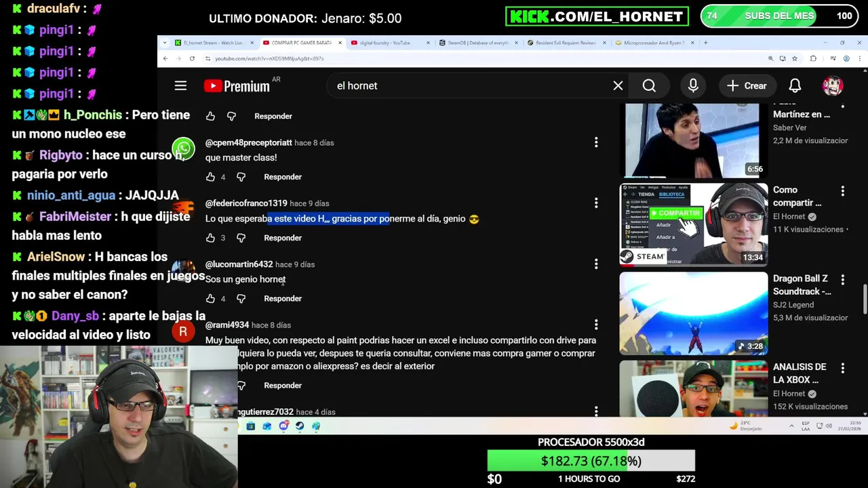The image size is (868, 488).
Task: Reply to the topmost partially visible comment
Action: click(273, 117)
